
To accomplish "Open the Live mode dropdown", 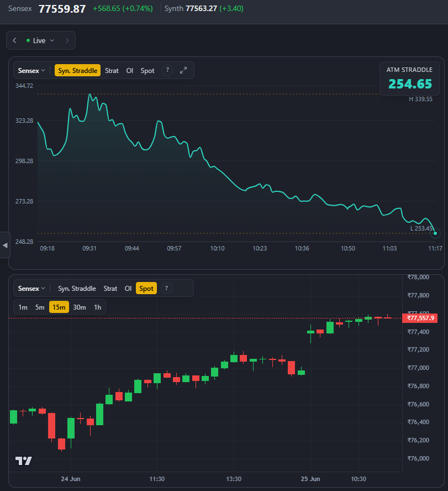I will click(40, 40).
